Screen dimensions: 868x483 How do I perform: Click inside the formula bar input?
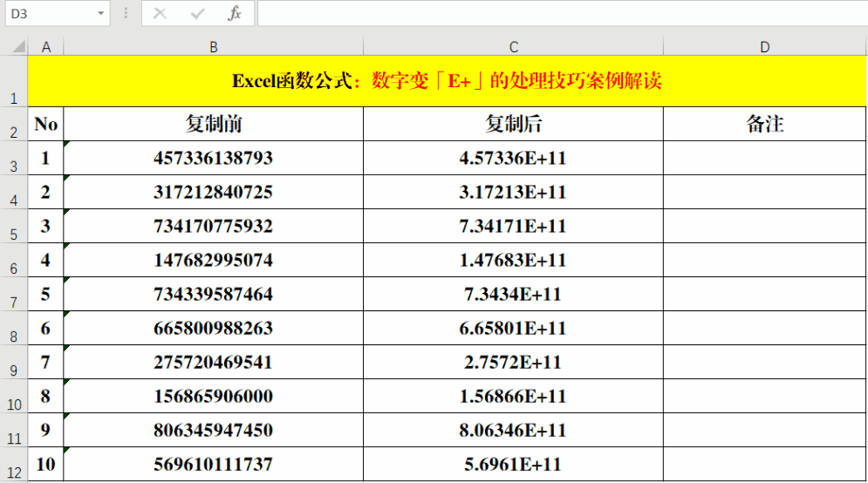563,13
